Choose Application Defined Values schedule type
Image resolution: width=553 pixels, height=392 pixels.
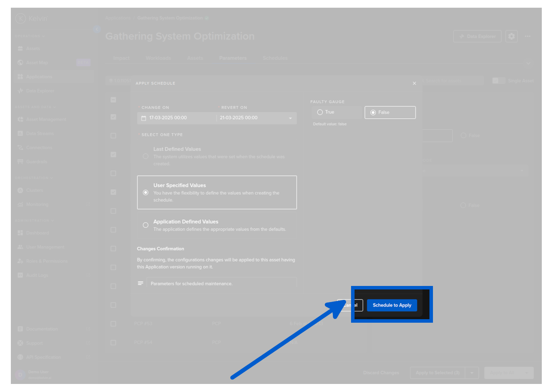[x=146, y=225]
